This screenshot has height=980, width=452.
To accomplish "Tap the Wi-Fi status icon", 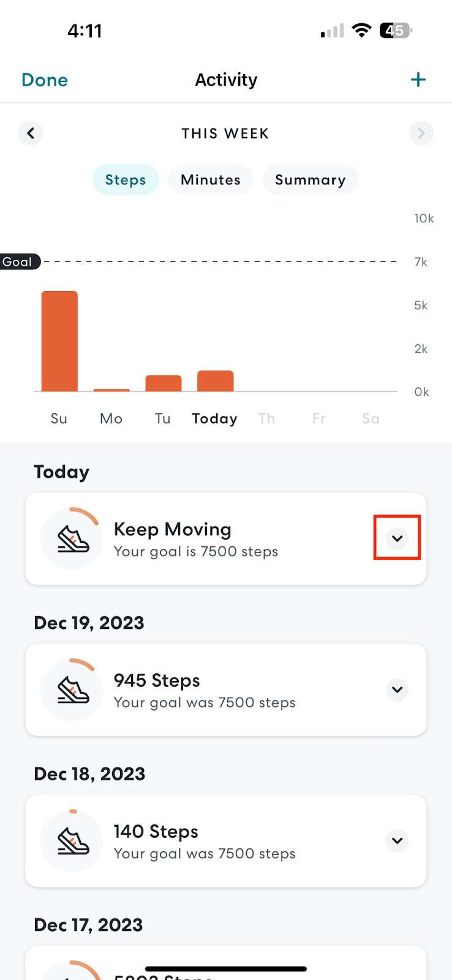I will pos(362,31).
